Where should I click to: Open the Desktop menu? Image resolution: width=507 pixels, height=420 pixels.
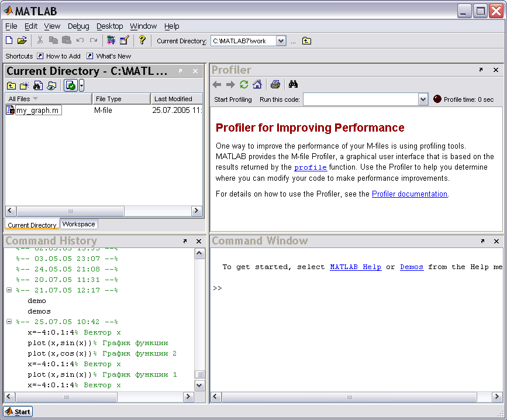click(x=109, y=26)
